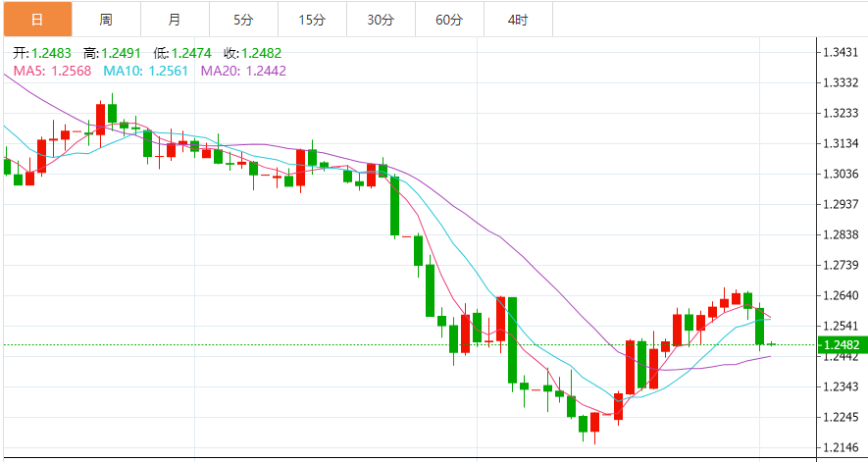Open the 15分 timeframe tab
Screen dimensions: 868x462
click(x=312, y=20)
